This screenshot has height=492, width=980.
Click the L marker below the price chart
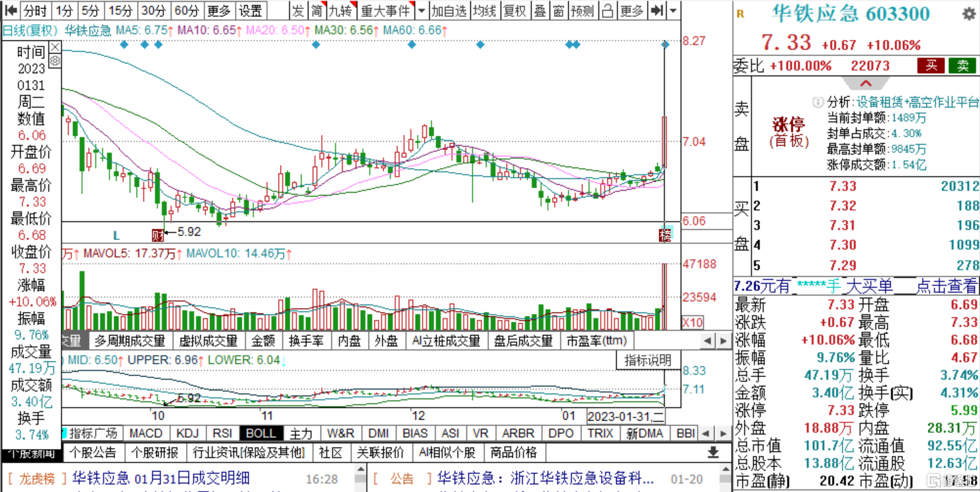[x=117, y=235]
